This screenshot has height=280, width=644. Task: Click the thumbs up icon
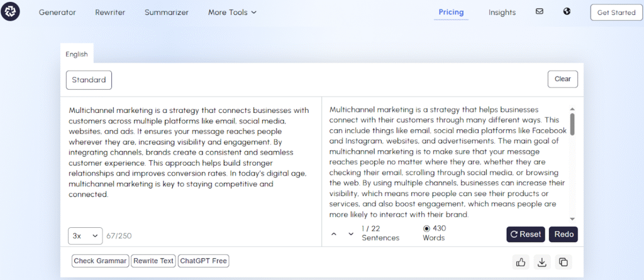point(520,262)
